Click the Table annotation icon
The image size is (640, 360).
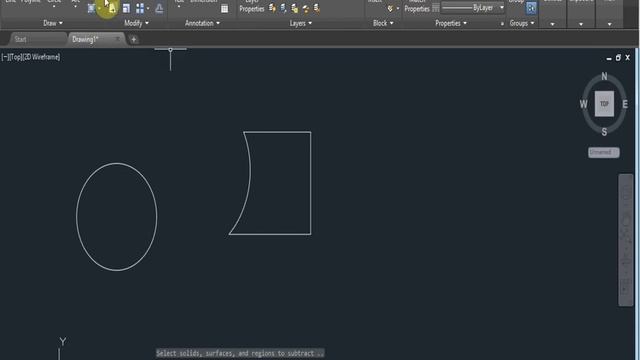coord(224,8)
